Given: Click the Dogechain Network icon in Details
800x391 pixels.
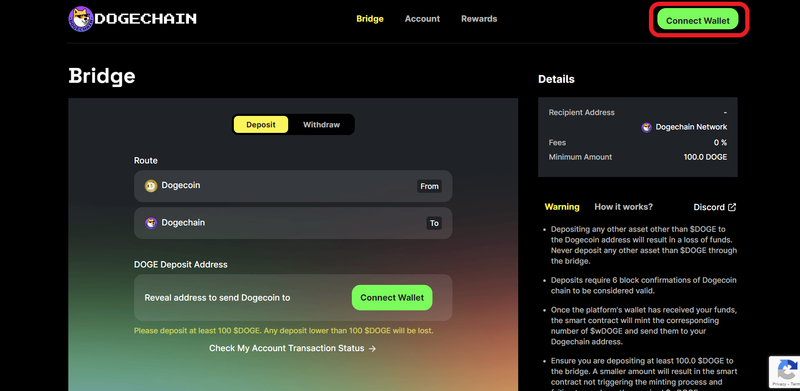Looking at the screenshot, I should (646, 127).
